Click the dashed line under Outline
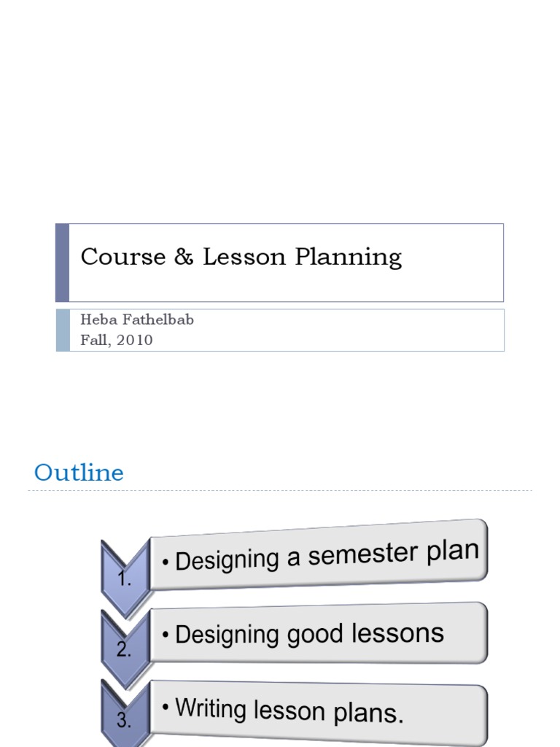560x747 pixels. click(x=280, y=491)
